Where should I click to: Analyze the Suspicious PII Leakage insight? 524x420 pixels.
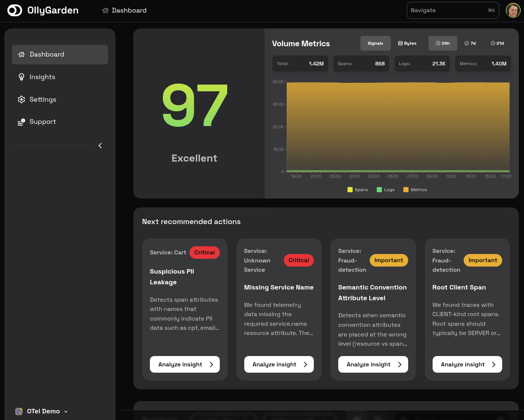(x=185, y=364)
